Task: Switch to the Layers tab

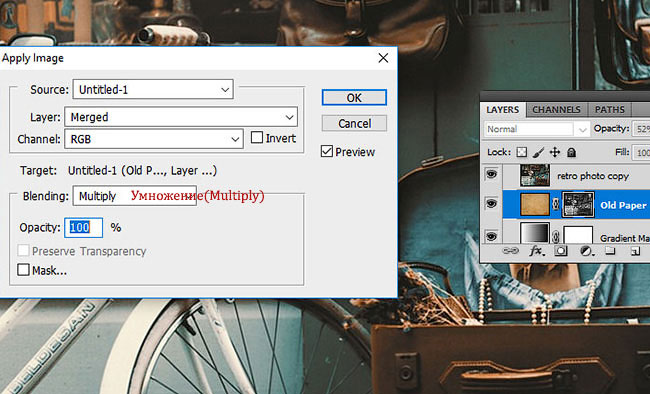Action: 502,110
